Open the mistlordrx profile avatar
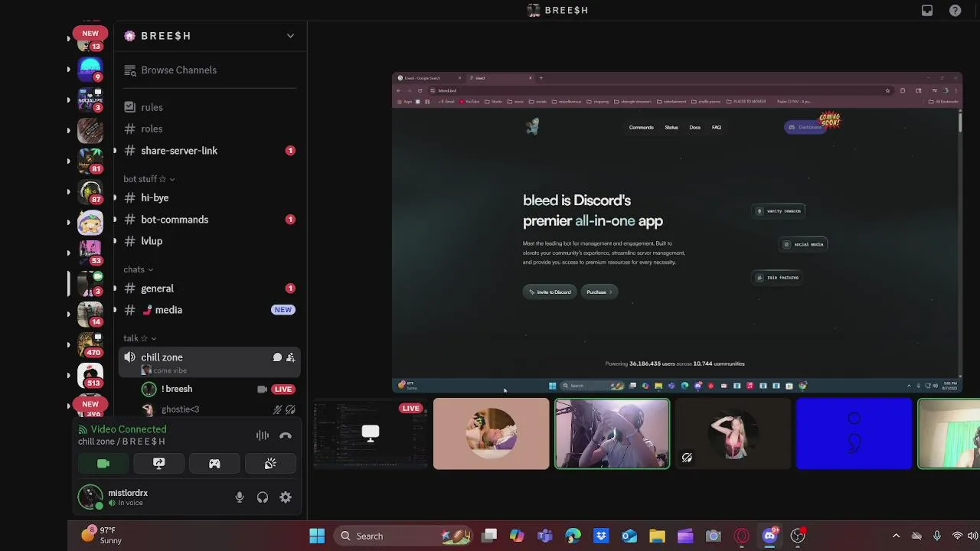The image size is (980, 551). (x=90, y=497)
